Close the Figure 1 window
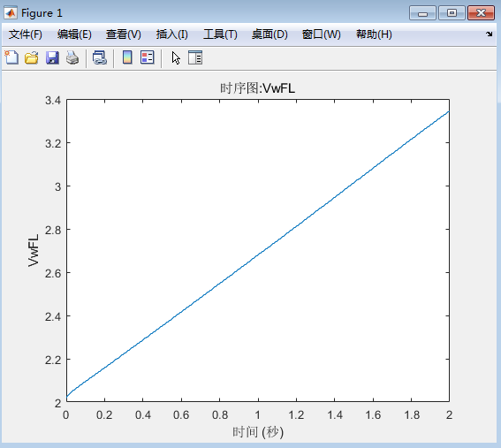Viewport: 501px width, 448px height. (x=481, y=13)
